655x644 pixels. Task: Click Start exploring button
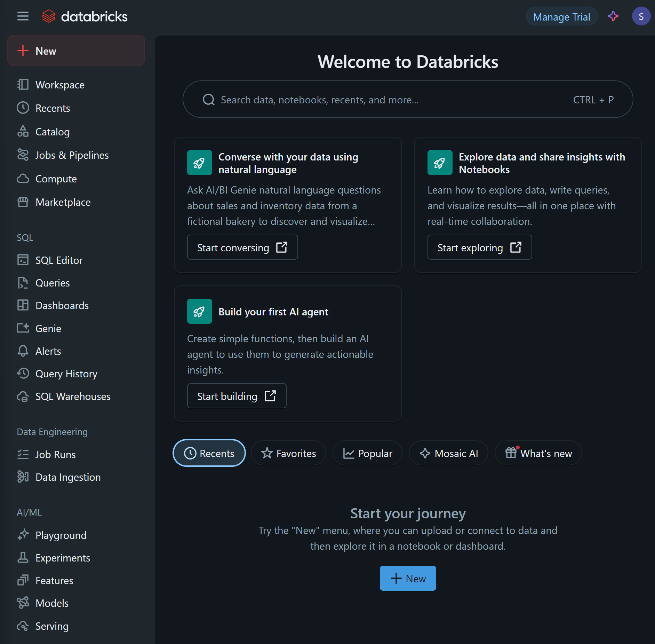tap(479, 247)
